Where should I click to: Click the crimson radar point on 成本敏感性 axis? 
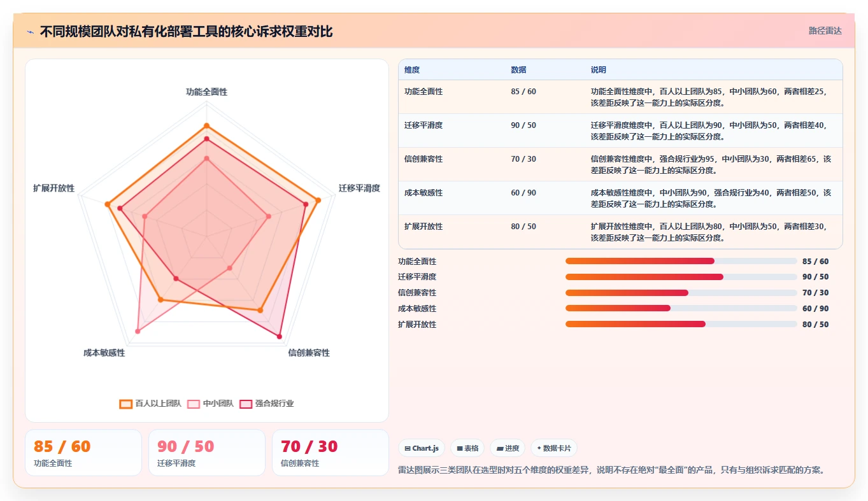[x=176, y=279]
